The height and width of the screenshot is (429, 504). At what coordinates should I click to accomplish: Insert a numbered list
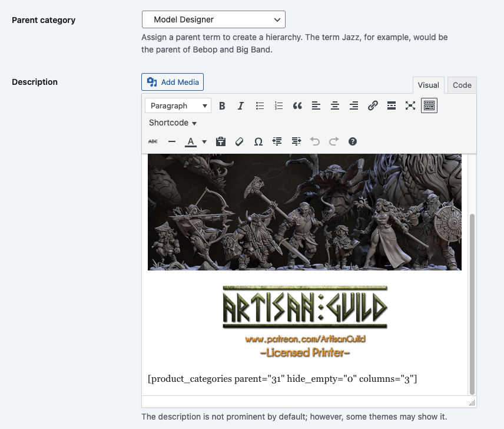[278, 106]
